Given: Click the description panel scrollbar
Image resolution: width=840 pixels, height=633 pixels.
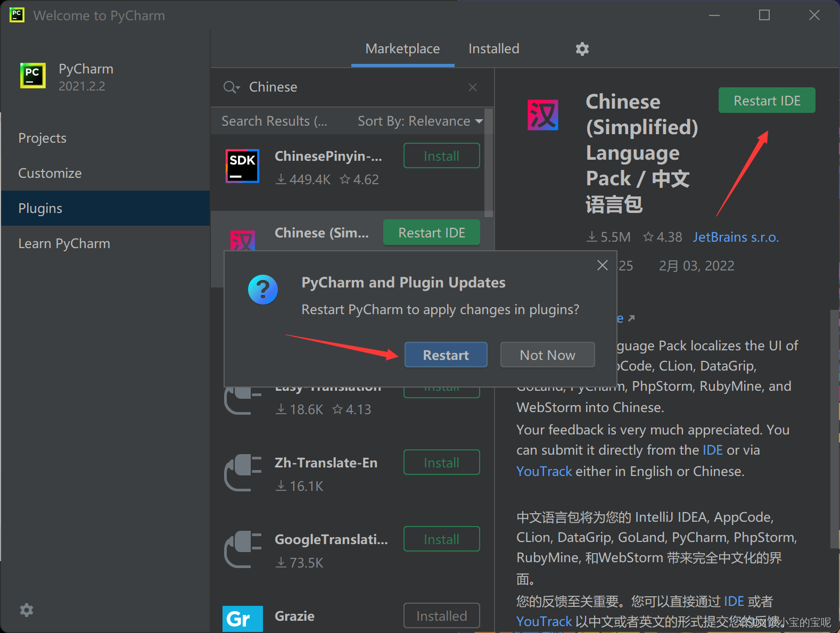Looking at the screenshot, I should coord(835,429).
